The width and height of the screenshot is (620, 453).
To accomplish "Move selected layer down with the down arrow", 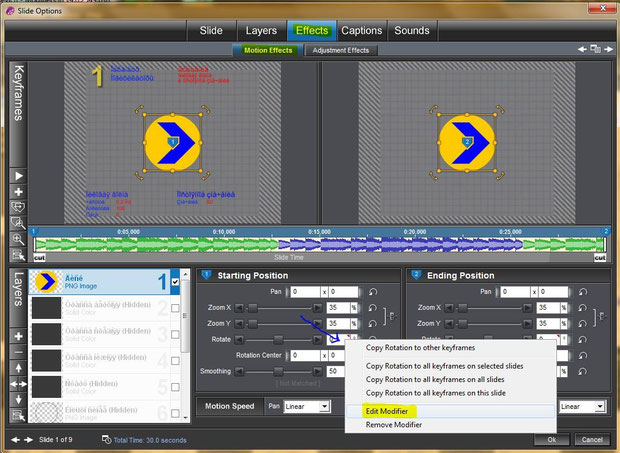I will 19,399.
